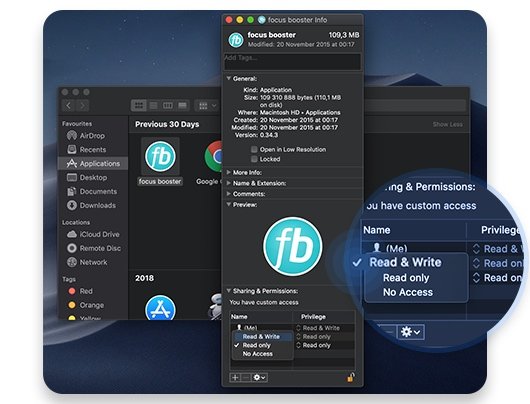Click the 'Previous 30 Days' heading
The width and height of the screenshot is (530, 404).
tap(167, 124)
